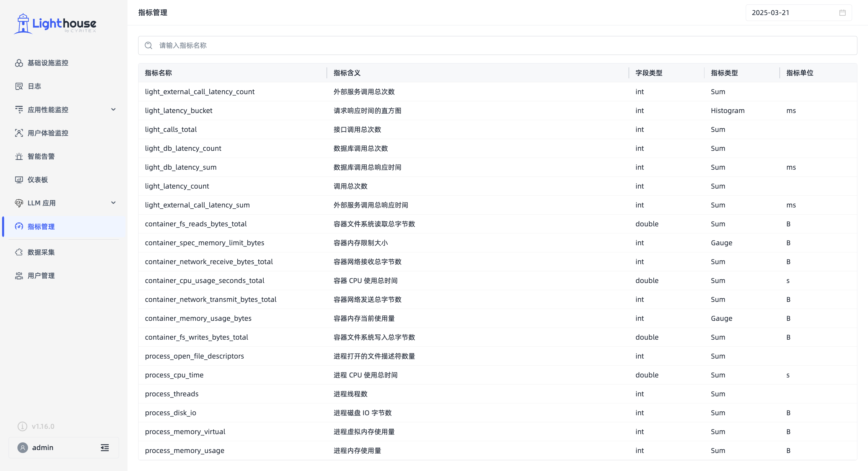Select the light_calls_total row name
This screenshot has height=471, width=868.
[171, 129]
